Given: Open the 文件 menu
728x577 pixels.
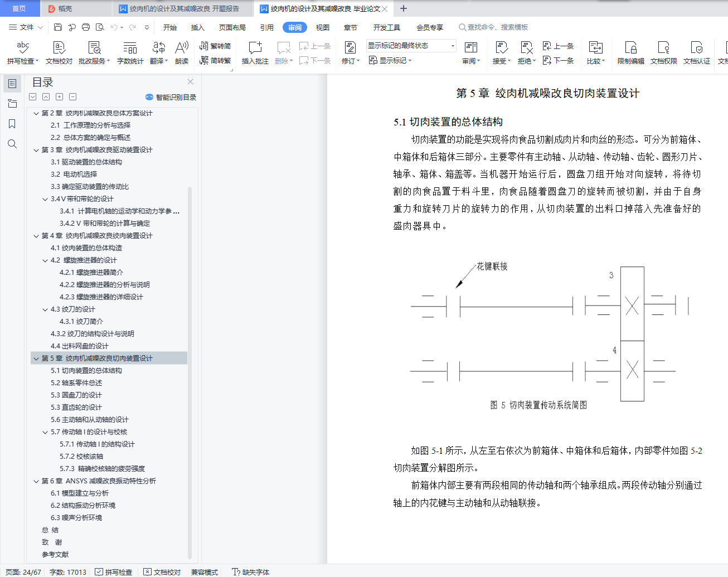Looking at the screenshot, I should [x=26, y=27].
